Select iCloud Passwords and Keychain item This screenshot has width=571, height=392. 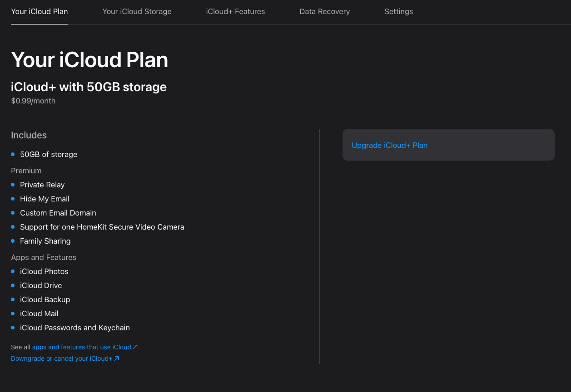[x=75, y=328]
